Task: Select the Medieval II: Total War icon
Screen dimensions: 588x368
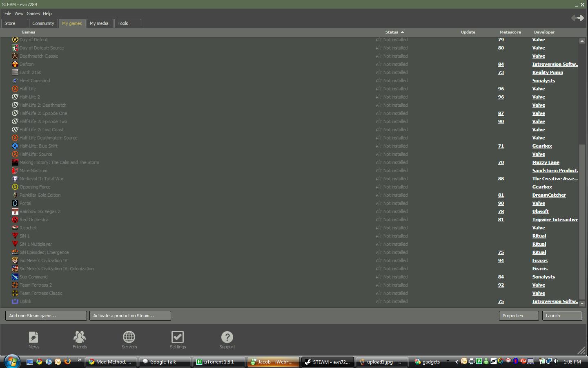Action: [15, 179]
